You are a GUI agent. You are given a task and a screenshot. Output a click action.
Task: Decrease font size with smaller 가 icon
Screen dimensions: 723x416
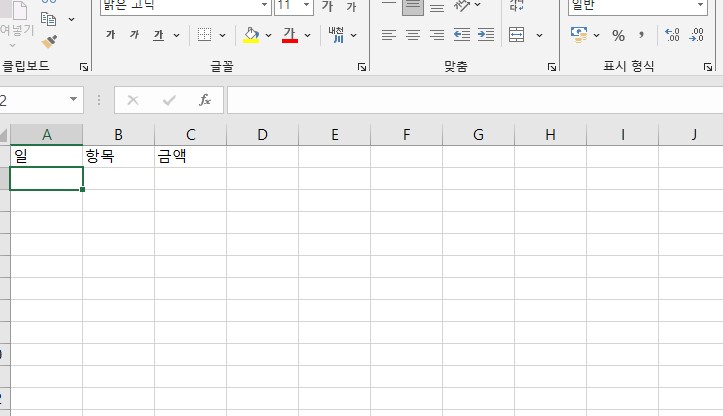click(x=351, y=7)
